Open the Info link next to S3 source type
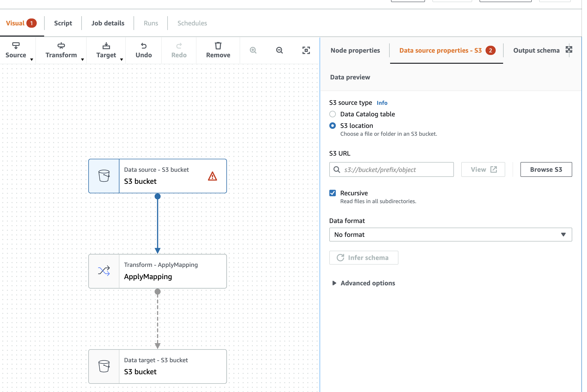 (382, 103)
